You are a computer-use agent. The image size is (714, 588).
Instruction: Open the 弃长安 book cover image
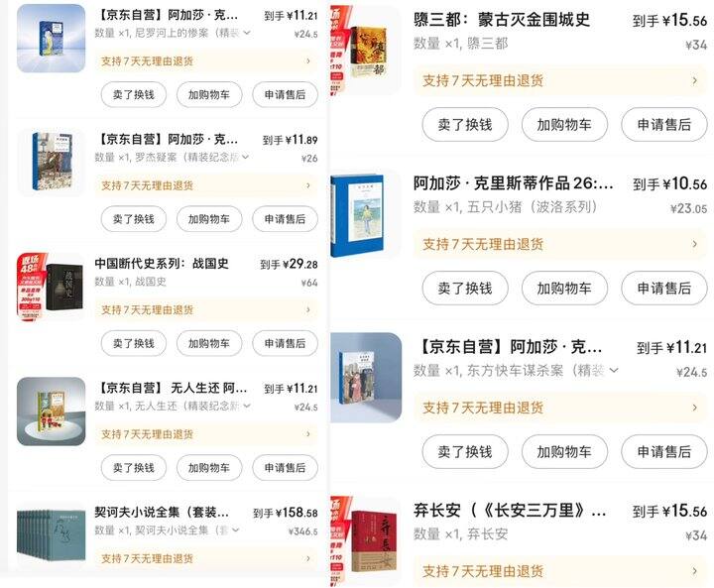point(366,541)
